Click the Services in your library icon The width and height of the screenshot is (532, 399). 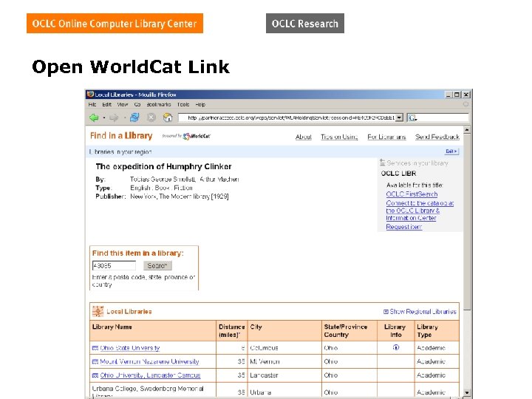click(x=383, y=163)
